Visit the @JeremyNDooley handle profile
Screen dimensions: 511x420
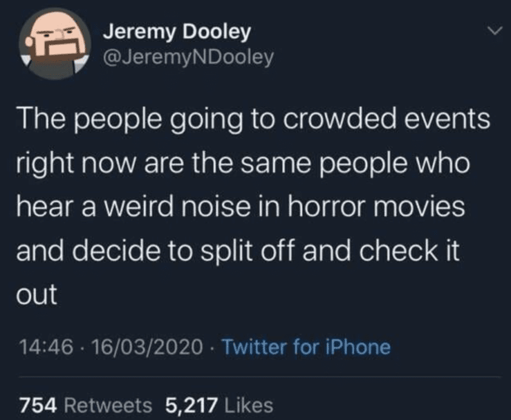[x=188, y=58]
